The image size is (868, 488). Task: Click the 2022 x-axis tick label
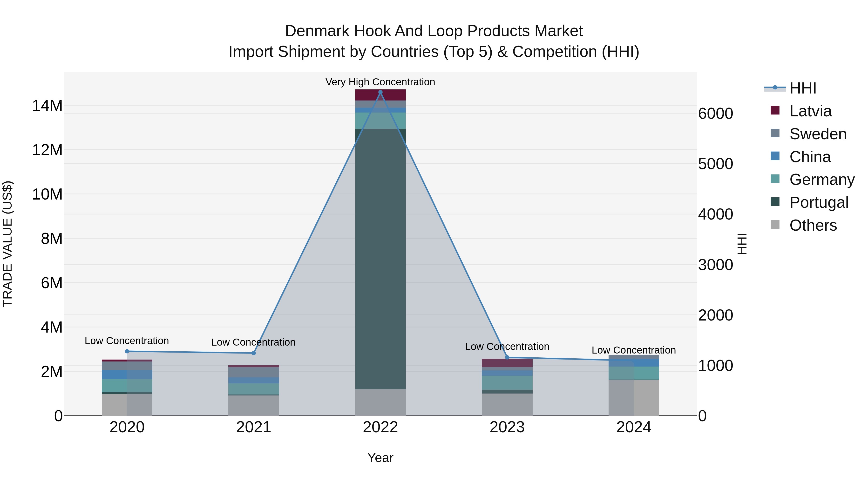tap(380, 427)
